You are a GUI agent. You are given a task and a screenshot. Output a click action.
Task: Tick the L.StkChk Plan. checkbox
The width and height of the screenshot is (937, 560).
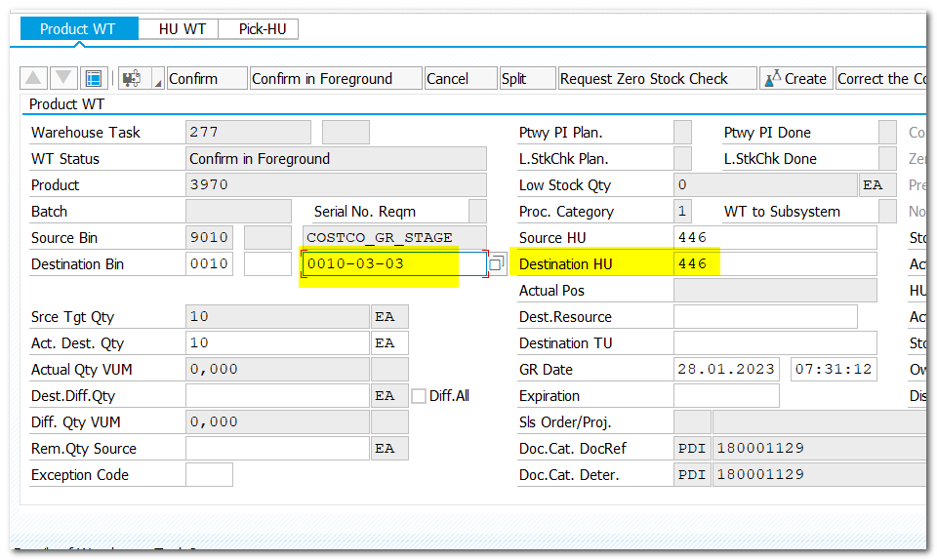(683, 159)
